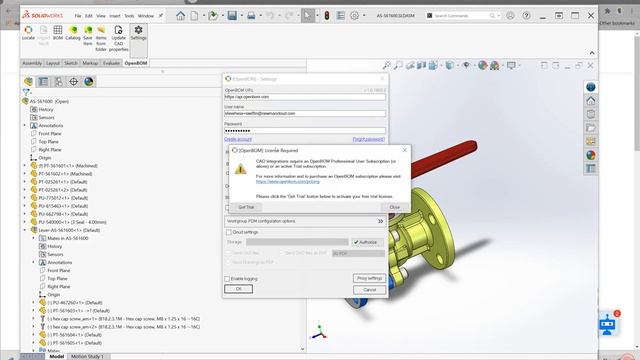Click the Edit Appearance color ball icon

click(483, 65)
